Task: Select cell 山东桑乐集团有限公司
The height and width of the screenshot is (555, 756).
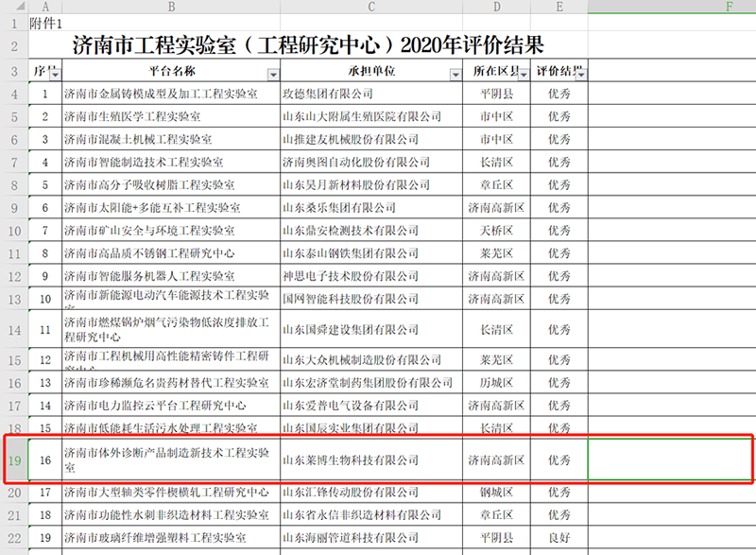Action: [x=371, y=207]
